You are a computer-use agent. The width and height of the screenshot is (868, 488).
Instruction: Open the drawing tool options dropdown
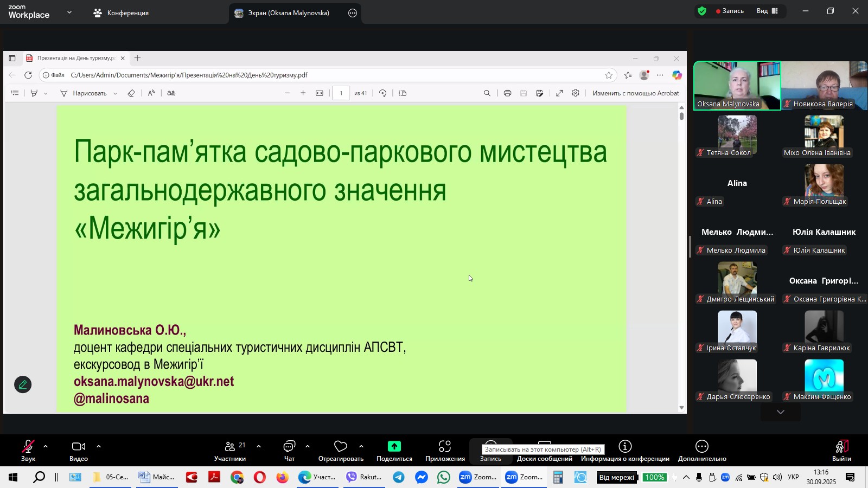pos(114,93)
